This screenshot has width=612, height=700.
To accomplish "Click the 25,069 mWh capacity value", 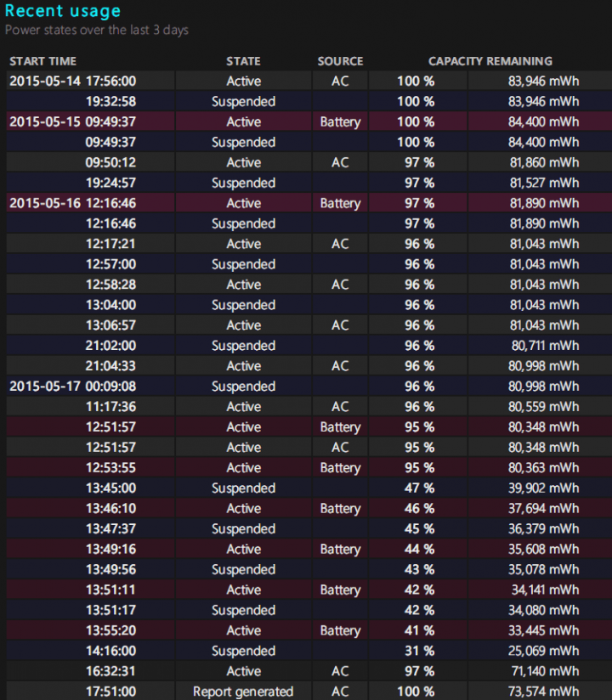I will pyautogui.click(x=543, y=651).
